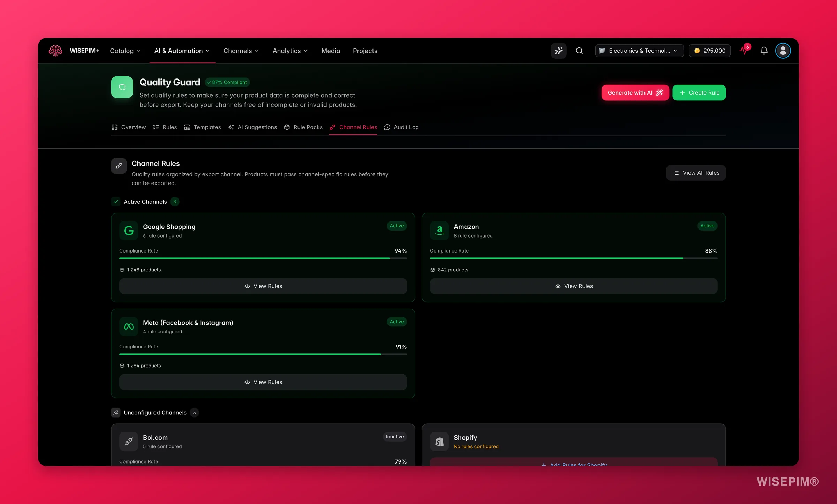837x504 pixels.
Task: Expand the AI & Automation menu
Action: (182, 51)
